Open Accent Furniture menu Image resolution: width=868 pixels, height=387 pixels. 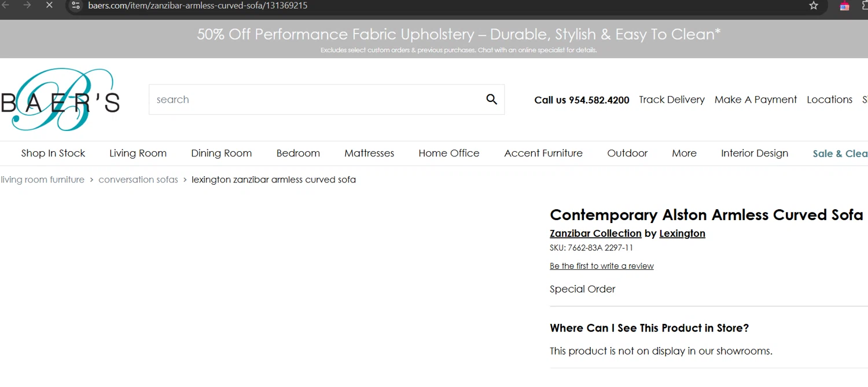(x=543, y=153)
